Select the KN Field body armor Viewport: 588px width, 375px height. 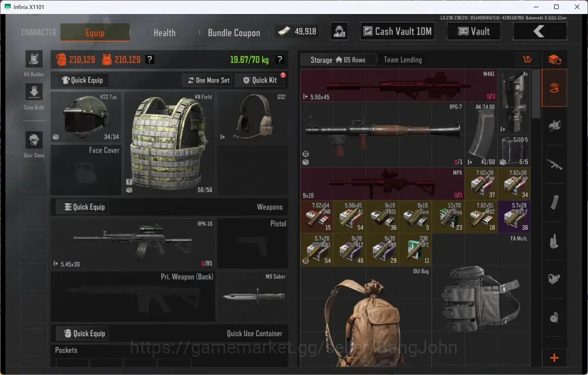point(169,144)
